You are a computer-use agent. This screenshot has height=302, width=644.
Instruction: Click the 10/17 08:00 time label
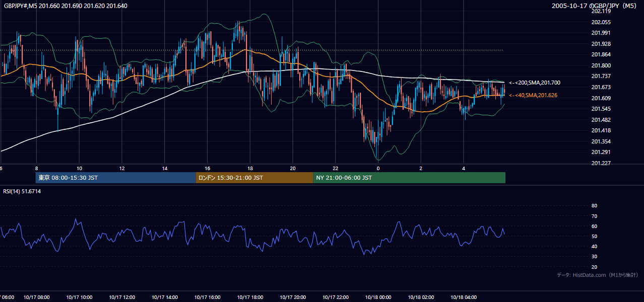[x=36, y=297]
